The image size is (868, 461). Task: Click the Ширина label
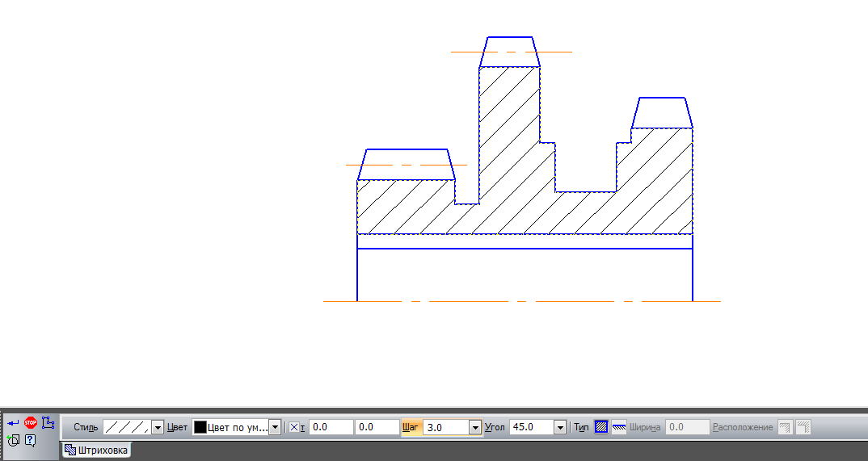point(645,427)
